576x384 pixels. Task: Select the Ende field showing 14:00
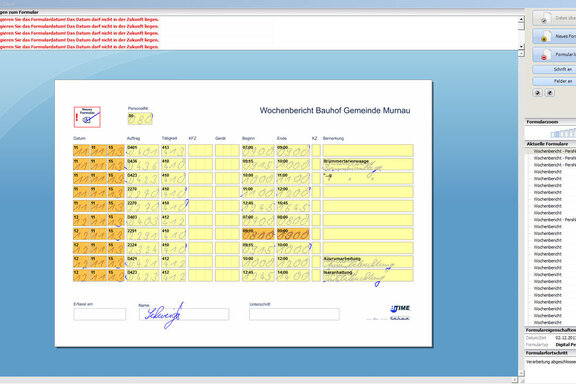coord(293,276)
